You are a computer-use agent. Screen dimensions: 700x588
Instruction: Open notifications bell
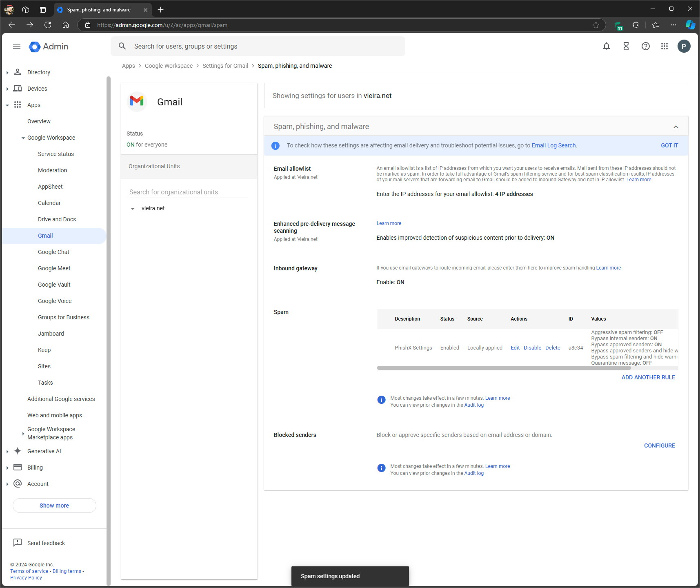point(607,46)
